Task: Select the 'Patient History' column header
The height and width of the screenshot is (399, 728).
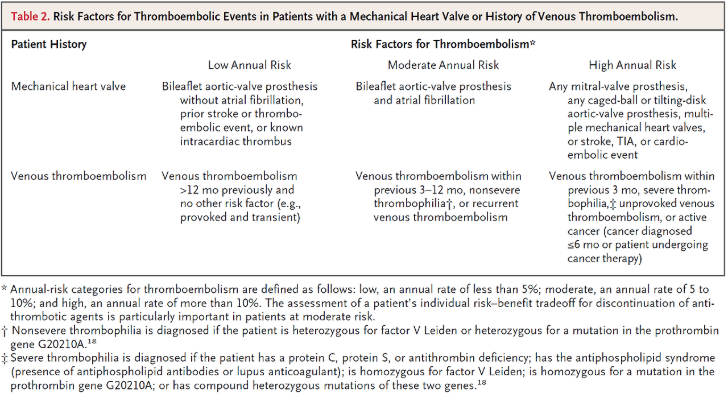Action: 49,44
